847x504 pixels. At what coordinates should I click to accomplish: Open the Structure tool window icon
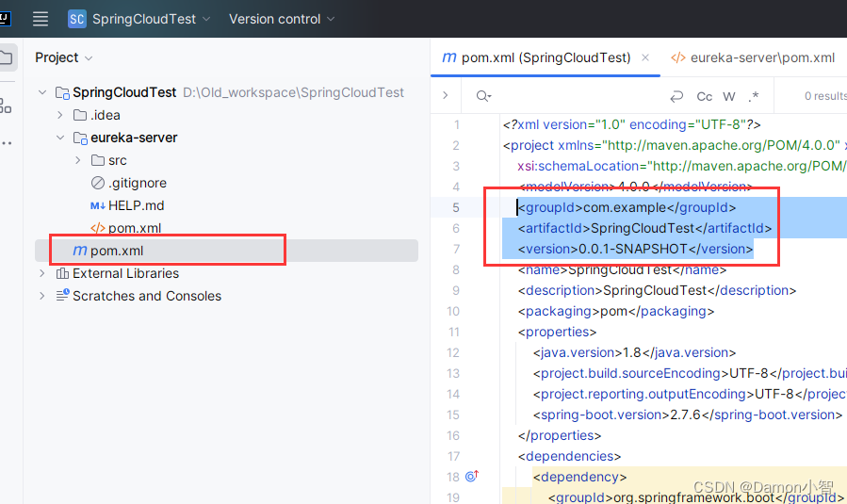point(6,106)
